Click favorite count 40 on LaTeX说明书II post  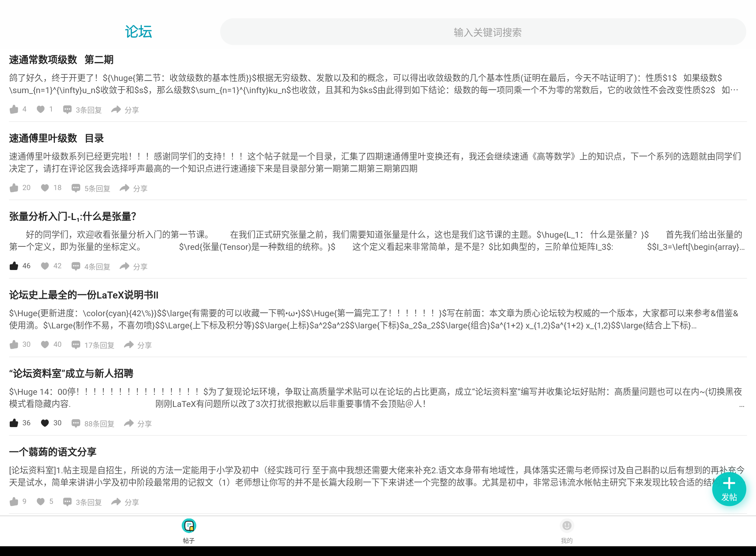(57, 344)
